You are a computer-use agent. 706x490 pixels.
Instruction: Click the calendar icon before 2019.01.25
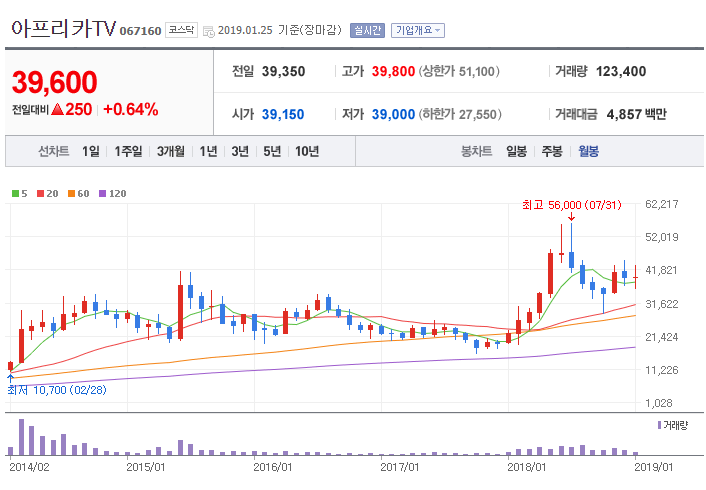point(208,31)
